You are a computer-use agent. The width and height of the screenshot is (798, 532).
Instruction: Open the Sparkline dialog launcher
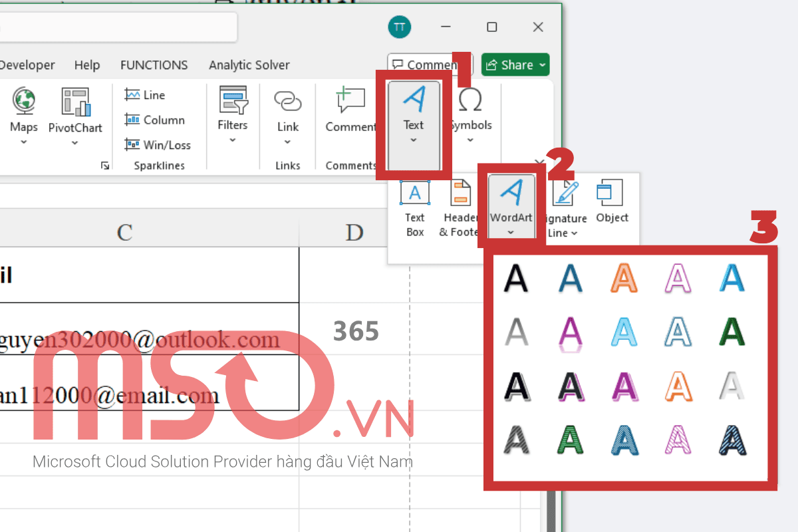105,166
